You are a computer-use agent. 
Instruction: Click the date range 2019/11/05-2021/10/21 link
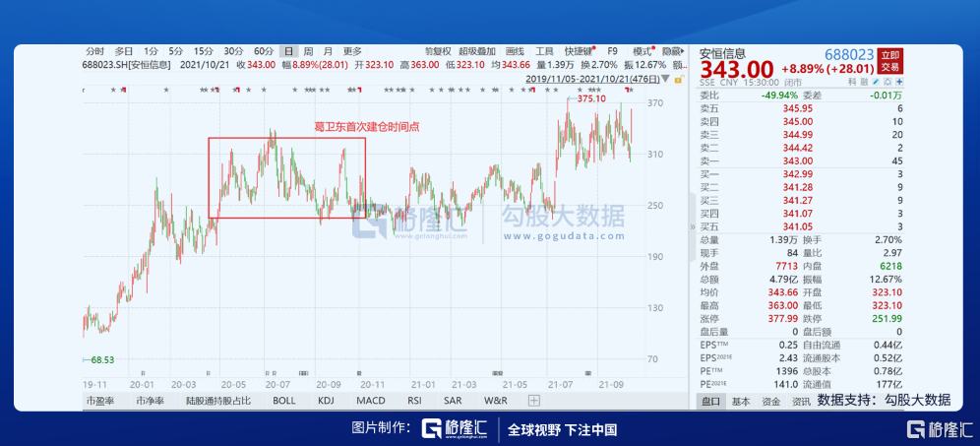592,79
